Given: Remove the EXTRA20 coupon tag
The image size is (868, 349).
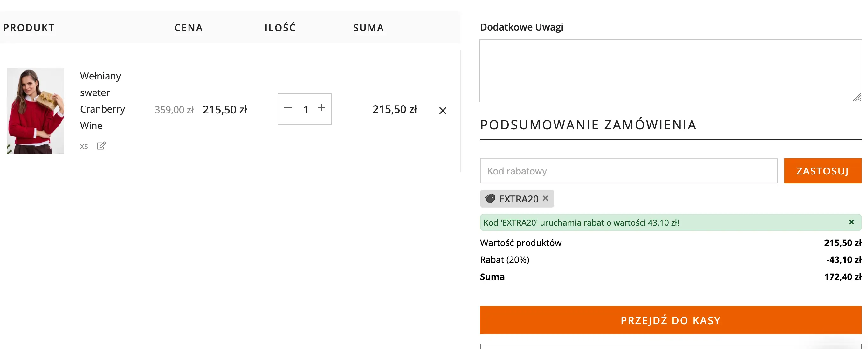Looking at the screenshot, I should 545,198.
